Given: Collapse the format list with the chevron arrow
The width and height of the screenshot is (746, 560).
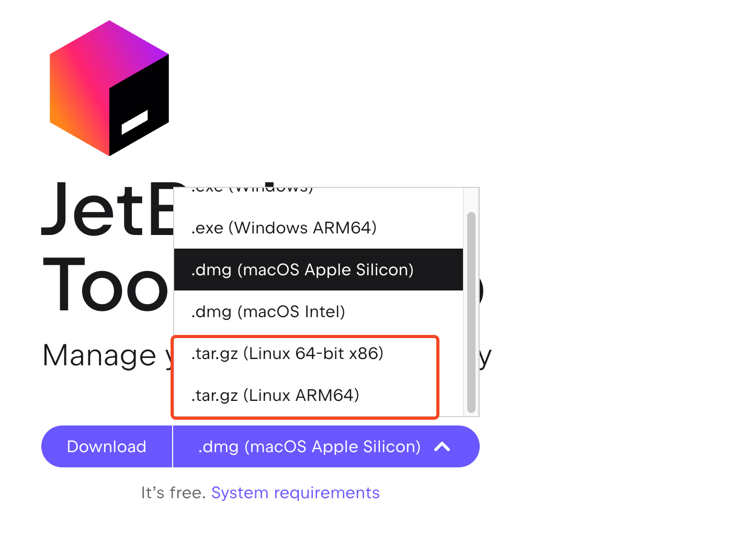Looking at the screenshot, I should (x=442, y=447).
